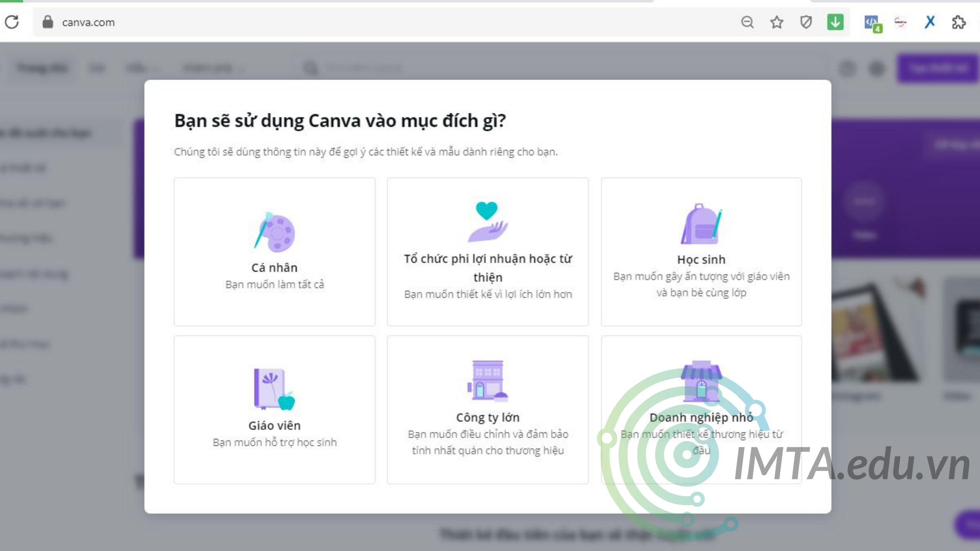Click the green download arrow extension
980x551 pixels.
pyautogui.click(x=835, y=22)
